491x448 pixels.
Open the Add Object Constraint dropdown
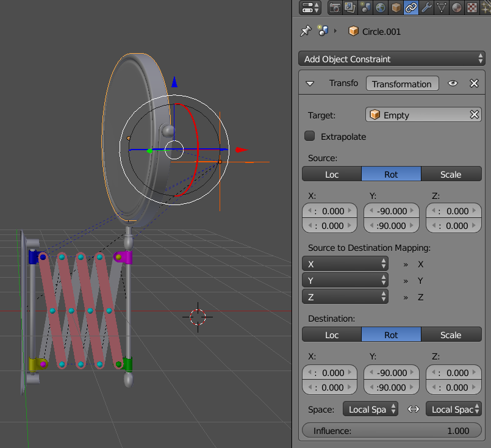[391, 59]
